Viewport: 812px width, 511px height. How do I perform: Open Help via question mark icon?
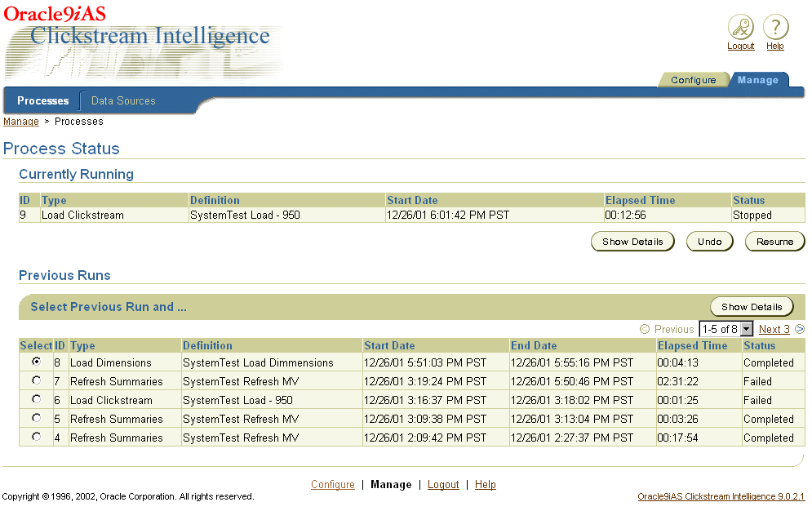(x=775, y=27)
